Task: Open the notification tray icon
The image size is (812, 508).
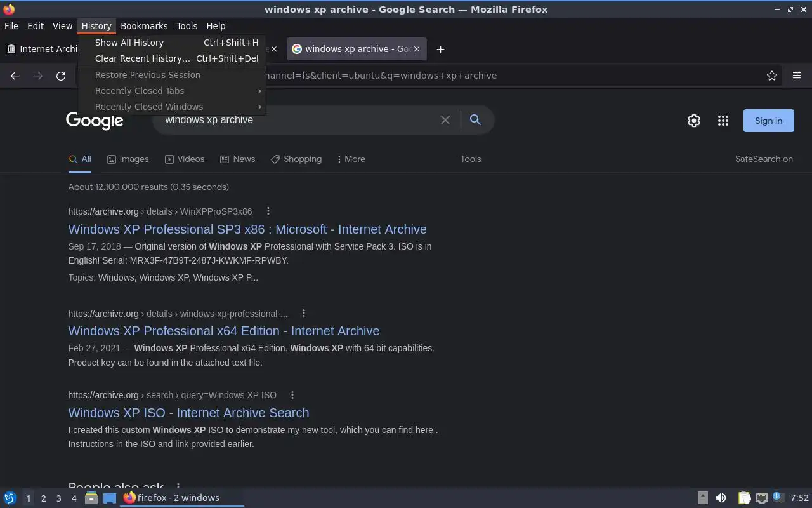Action: [777, 497]
